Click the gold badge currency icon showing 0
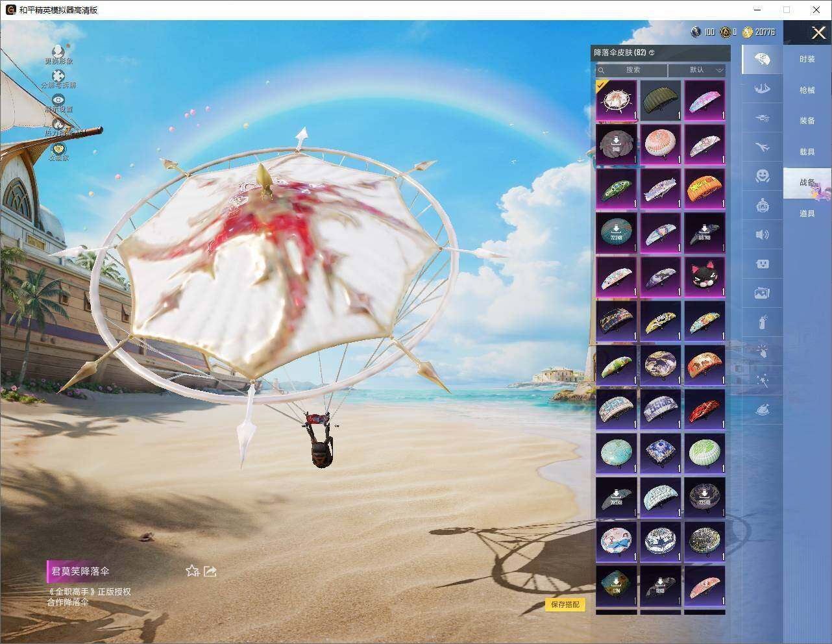Screen dimensions: 832x644 (725, 32)
